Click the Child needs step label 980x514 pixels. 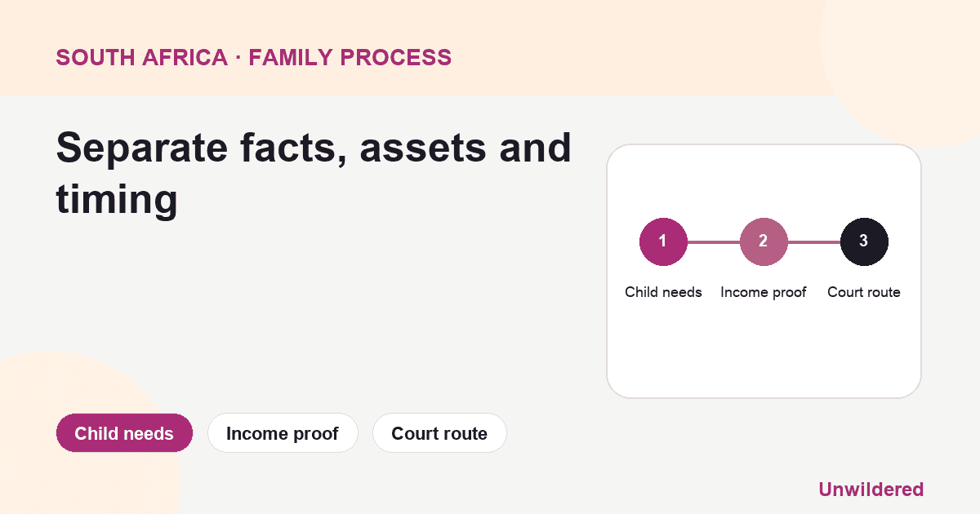(663, 292)
